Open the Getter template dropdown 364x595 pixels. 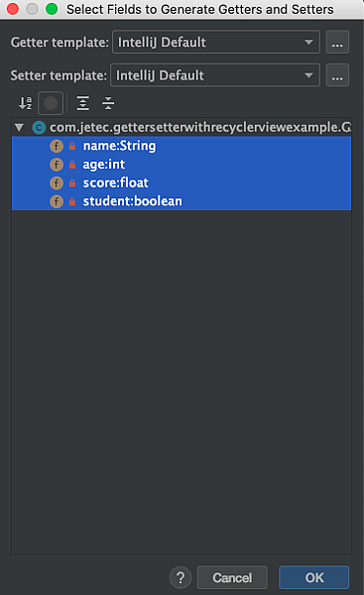(x=216, y=42)
